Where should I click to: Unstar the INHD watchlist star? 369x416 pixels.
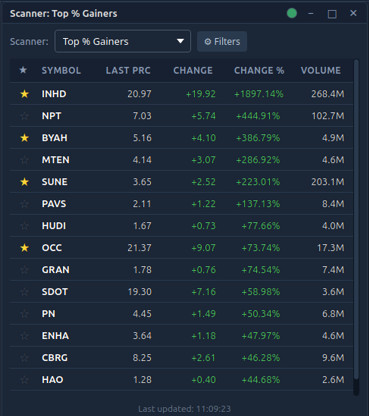tap(24, 94)
